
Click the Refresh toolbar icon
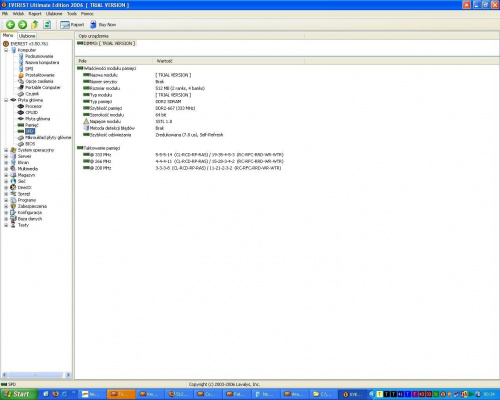(47, 24)
